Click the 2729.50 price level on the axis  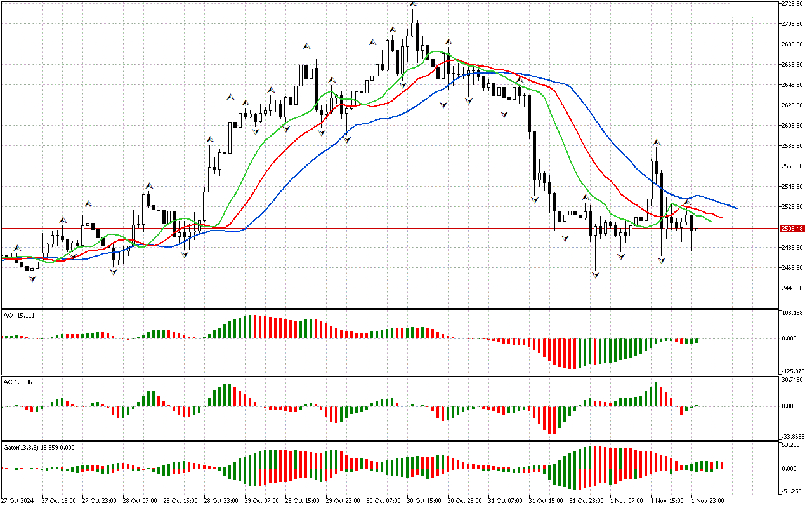click(x=794, y=4)
